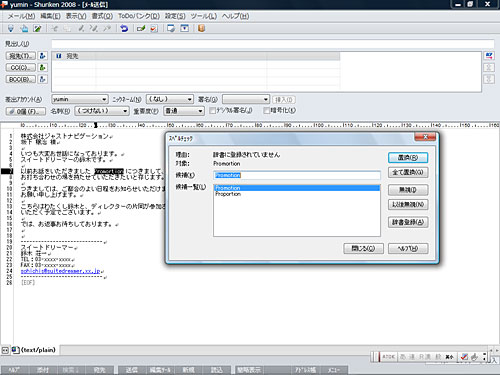500x375 pixels.
Task: Click the blue undo arrow icon
Action: click(124, 29)
